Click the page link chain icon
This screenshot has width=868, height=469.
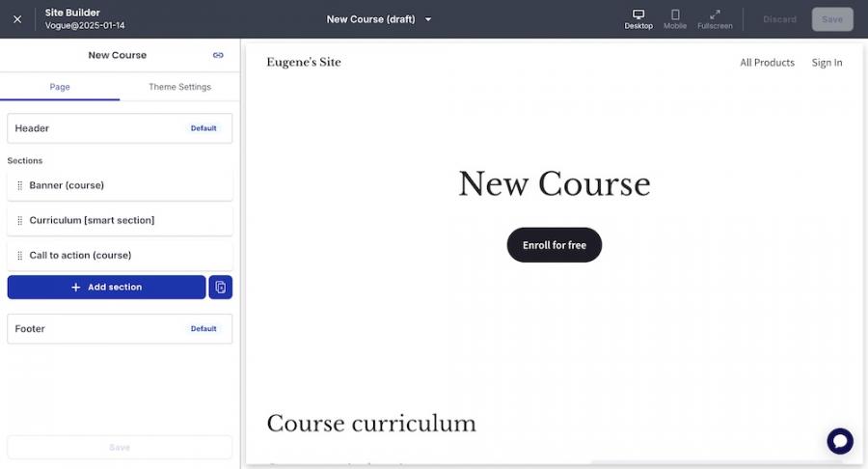[x=218, y=55]
